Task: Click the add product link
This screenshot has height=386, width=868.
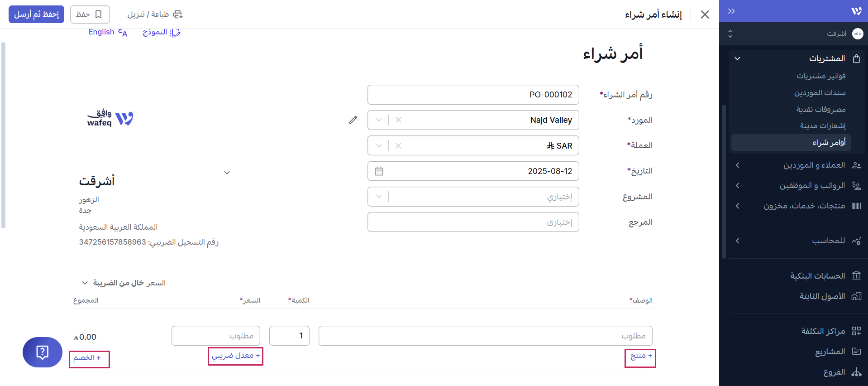Action: coord(641,356)
